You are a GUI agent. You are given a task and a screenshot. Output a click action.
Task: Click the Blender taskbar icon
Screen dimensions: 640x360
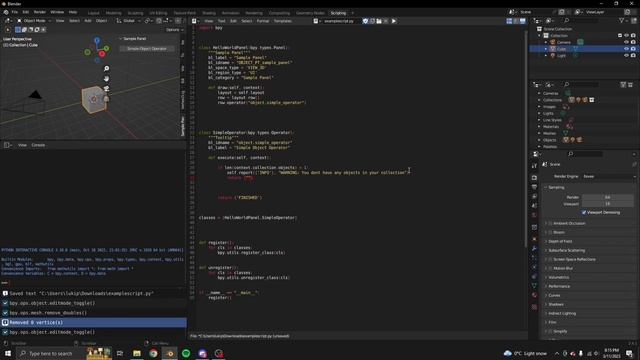pos(170,353)
